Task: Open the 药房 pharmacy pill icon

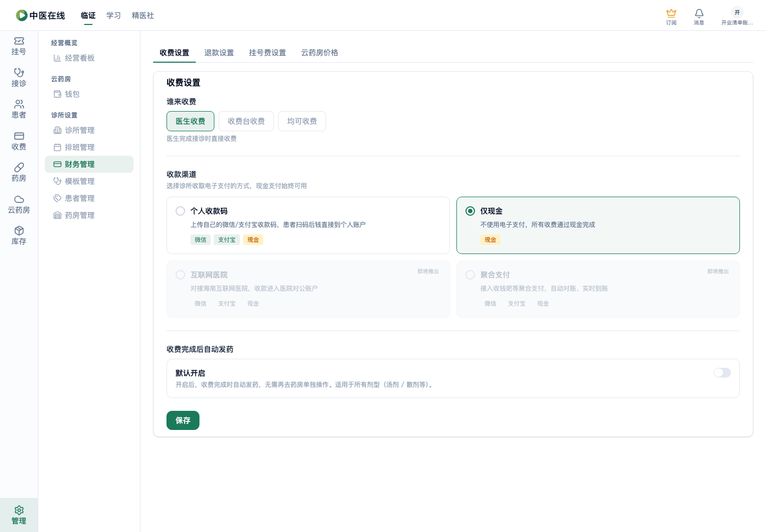Action: [19, 167]
